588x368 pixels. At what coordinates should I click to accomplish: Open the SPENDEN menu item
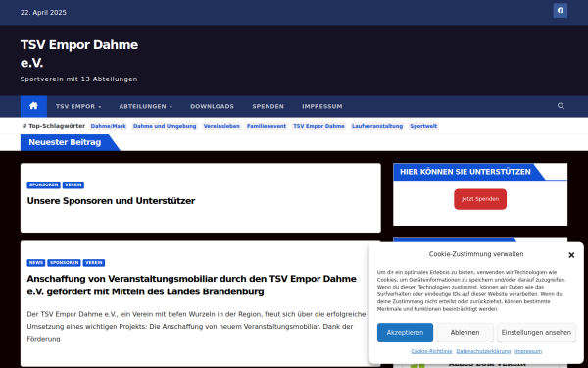268,107
